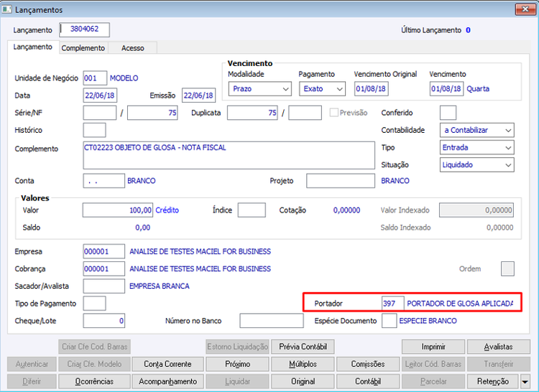Click the Complemento text area
539x392 pixels.
[229, 155]
